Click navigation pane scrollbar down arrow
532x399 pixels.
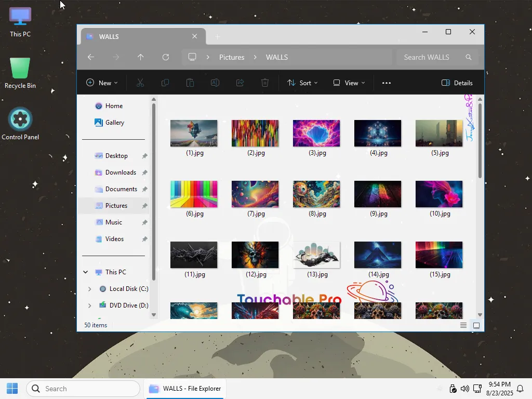[154, 315]
